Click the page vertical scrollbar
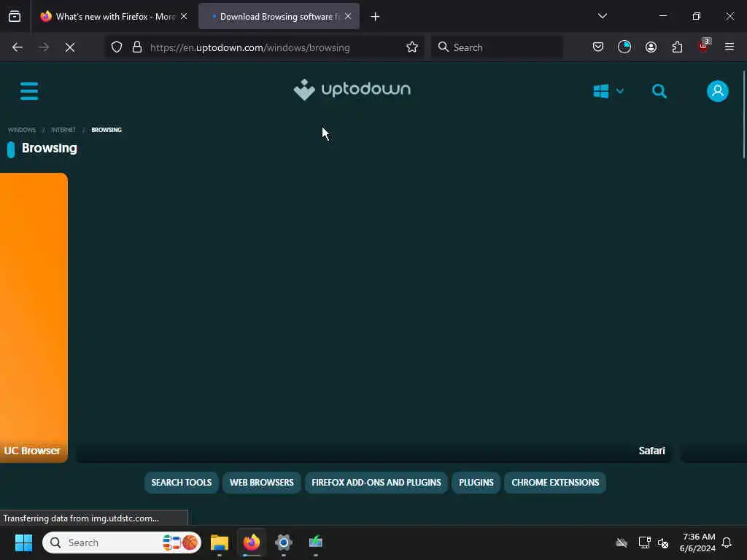The image size is (747, 560). click(x=743, y=114)
